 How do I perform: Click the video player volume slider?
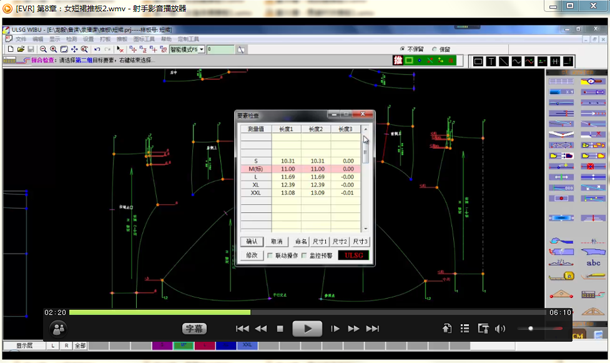point(540,328)
